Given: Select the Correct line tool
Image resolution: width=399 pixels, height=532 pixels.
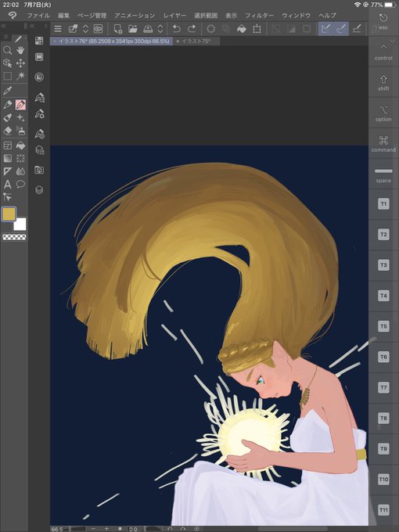Looking at the screenshot, I should click(x=8, y=197).
